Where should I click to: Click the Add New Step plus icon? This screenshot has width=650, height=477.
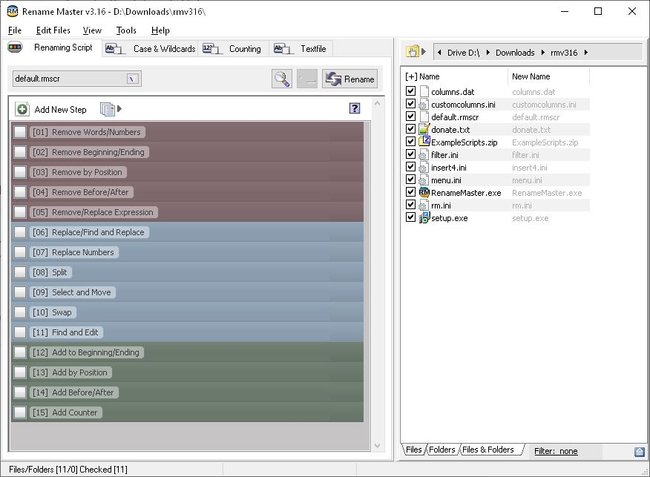tap(22, 109)
